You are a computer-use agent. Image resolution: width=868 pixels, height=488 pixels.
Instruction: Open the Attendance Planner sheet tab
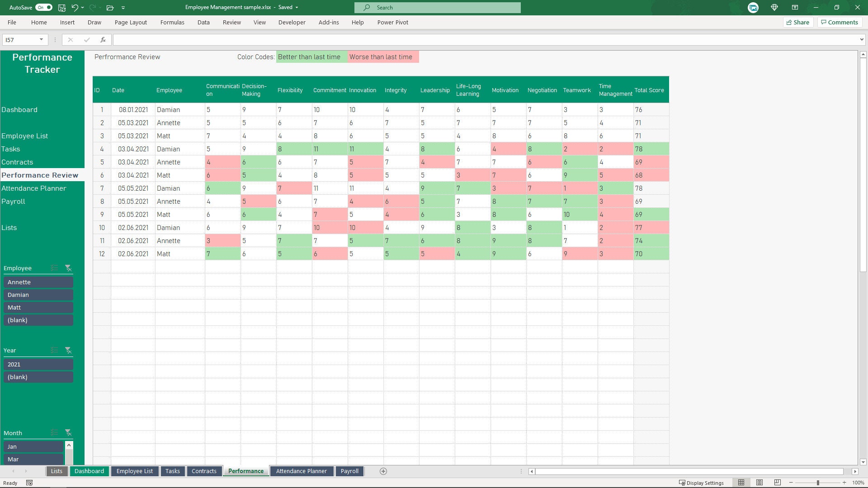pyautogui.click(x=302, y=471)
